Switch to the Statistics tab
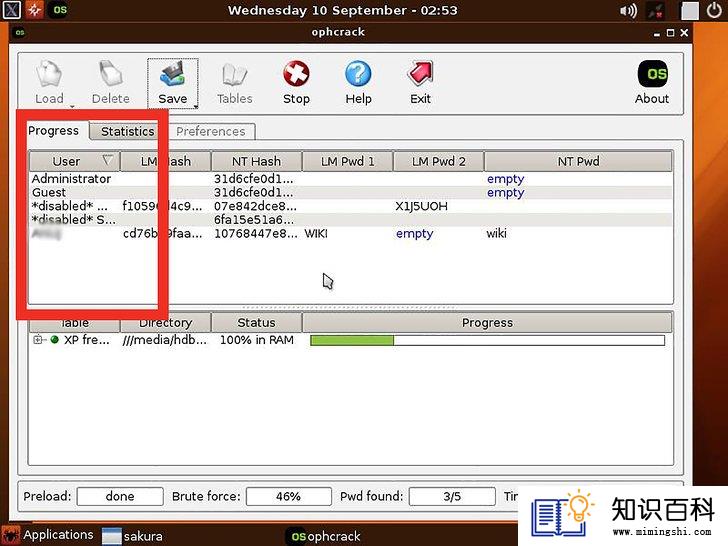728x546 pixels. click(127, 131)
